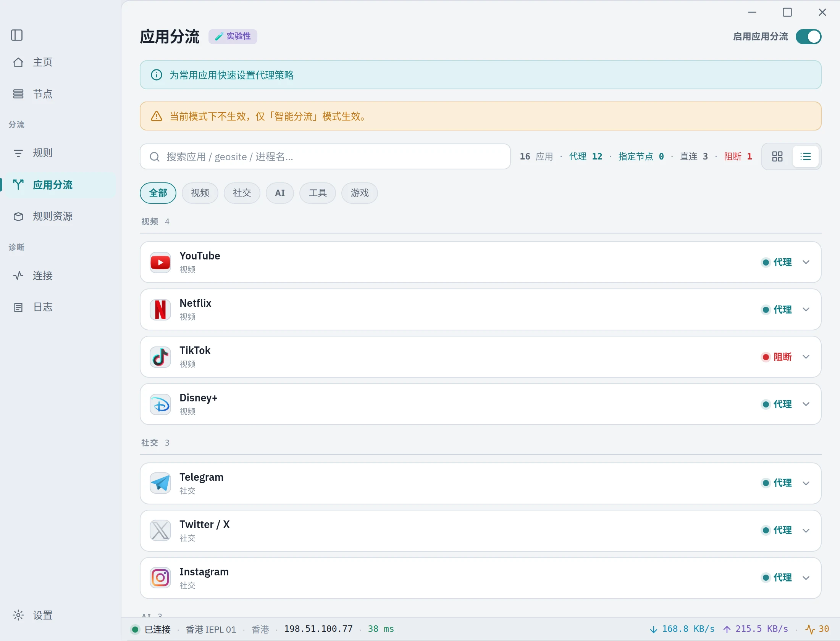Filter by 视频 category chip
840x641 pixels.
tap(200, 193)
